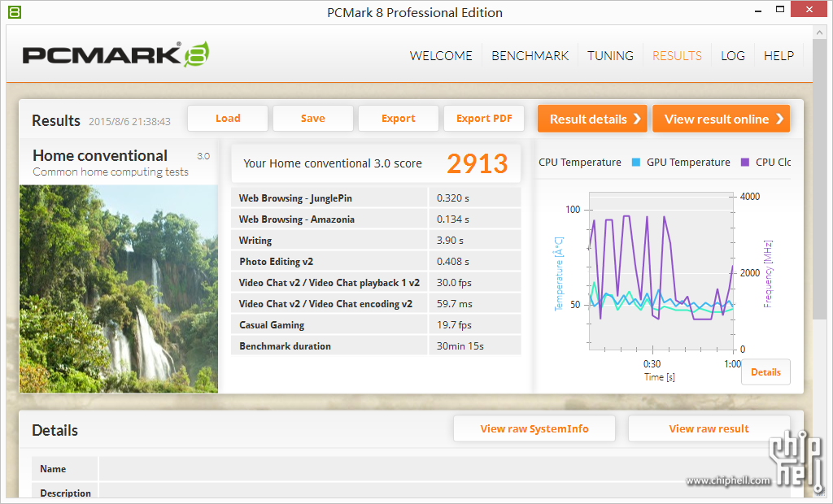Click the 0.320 s value
The image size is (833, 504).
point(452,198)
